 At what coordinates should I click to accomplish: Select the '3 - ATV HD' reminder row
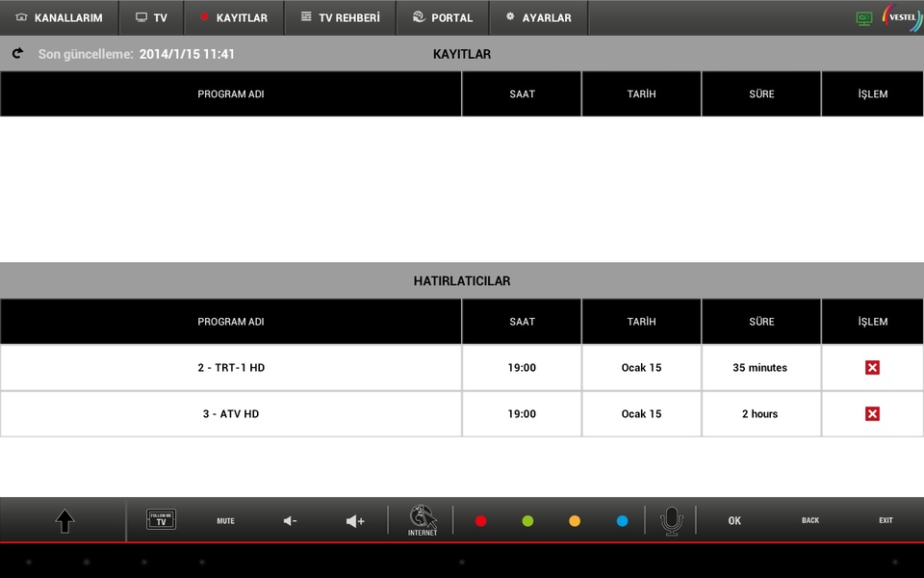pos(462,413)
